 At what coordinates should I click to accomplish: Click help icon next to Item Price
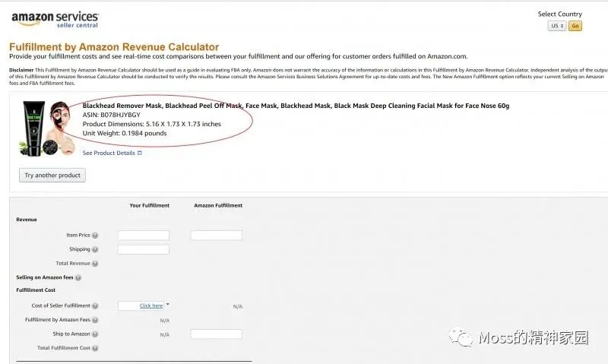(95, 236)
